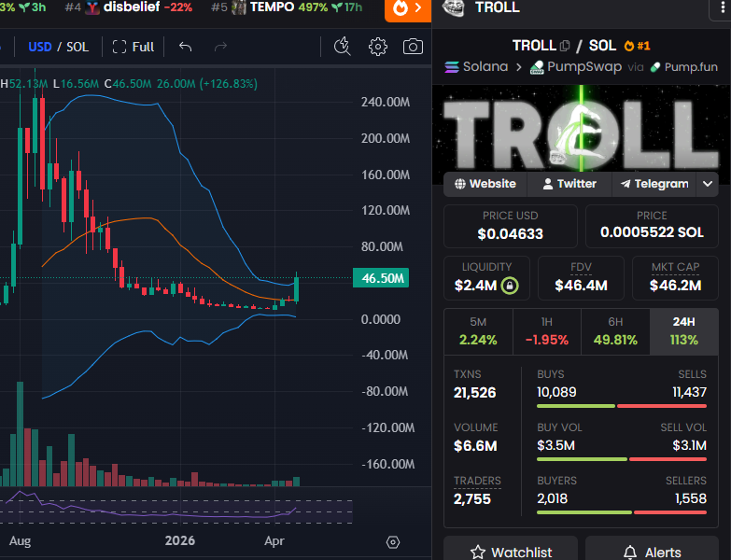Expand more social links chevron
The image size is (731, 560).
pyautogui.click(x=708, y=184)
